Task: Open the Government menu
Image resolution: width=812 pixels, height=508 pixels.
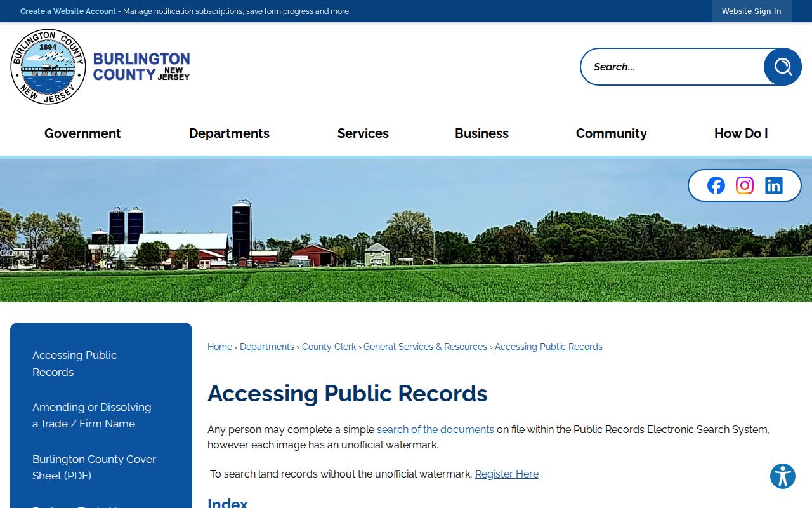Action: click(82, 133)
